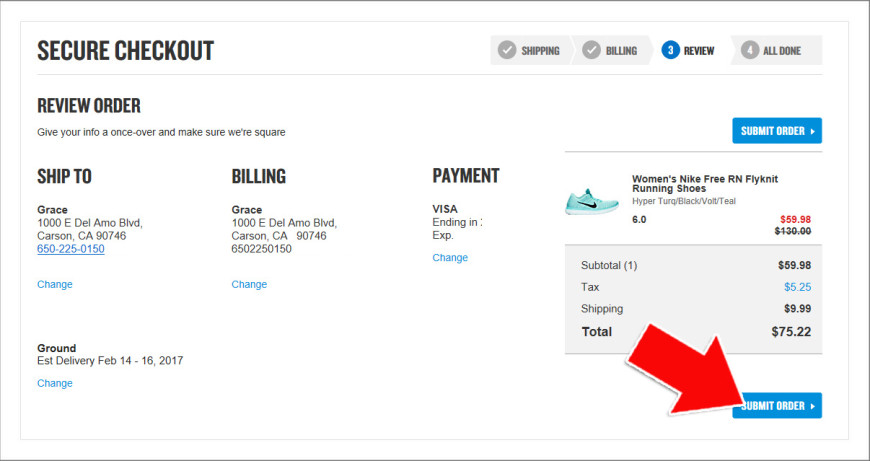Click the Subtotal (1) label
Screen dimensions: 870x461
coord(609,265)
